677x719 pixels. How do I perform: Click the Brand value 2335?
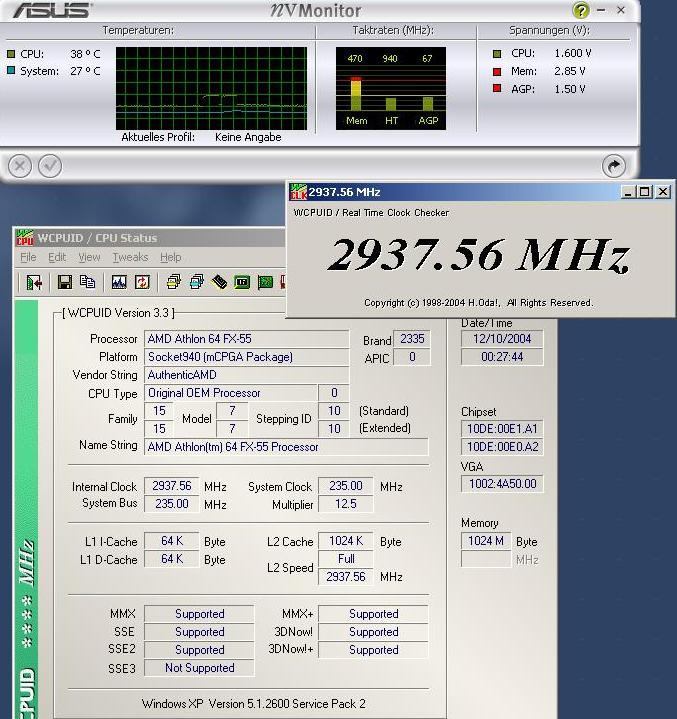(412, 339)
